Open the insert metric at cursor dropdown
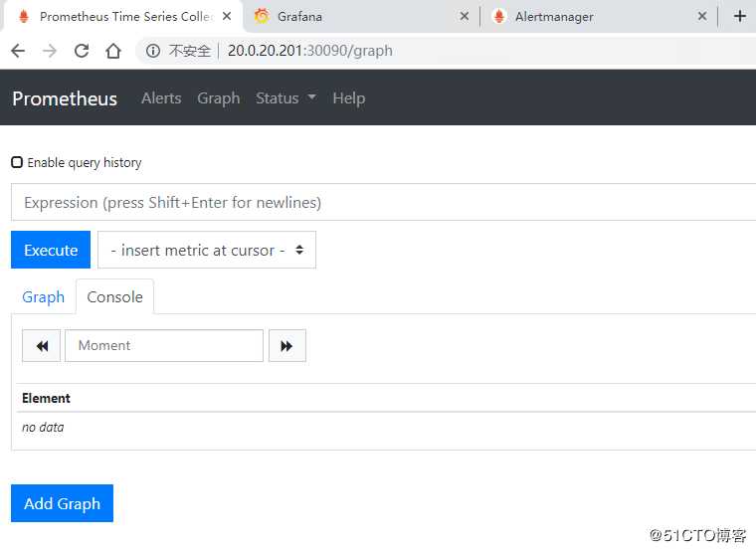Viewport: 756px width, 552px height. coord(207,250)
